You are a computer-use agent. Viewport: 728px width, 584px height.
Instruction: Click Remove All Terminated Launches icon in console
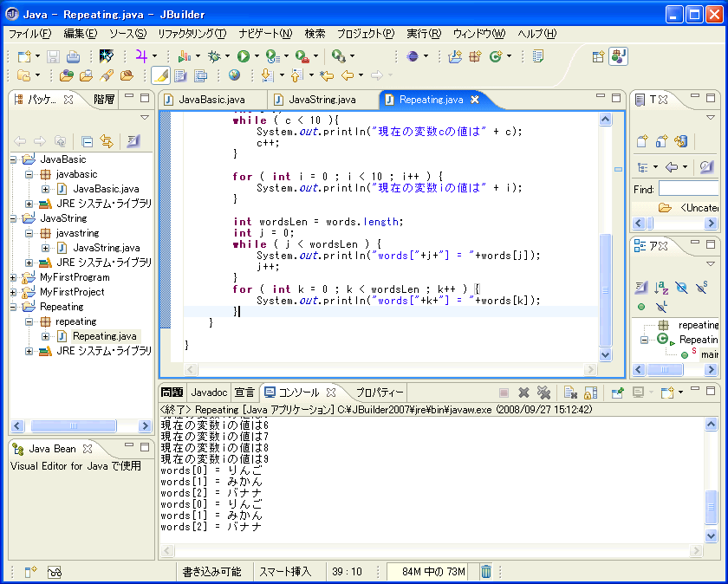[544, 393]
